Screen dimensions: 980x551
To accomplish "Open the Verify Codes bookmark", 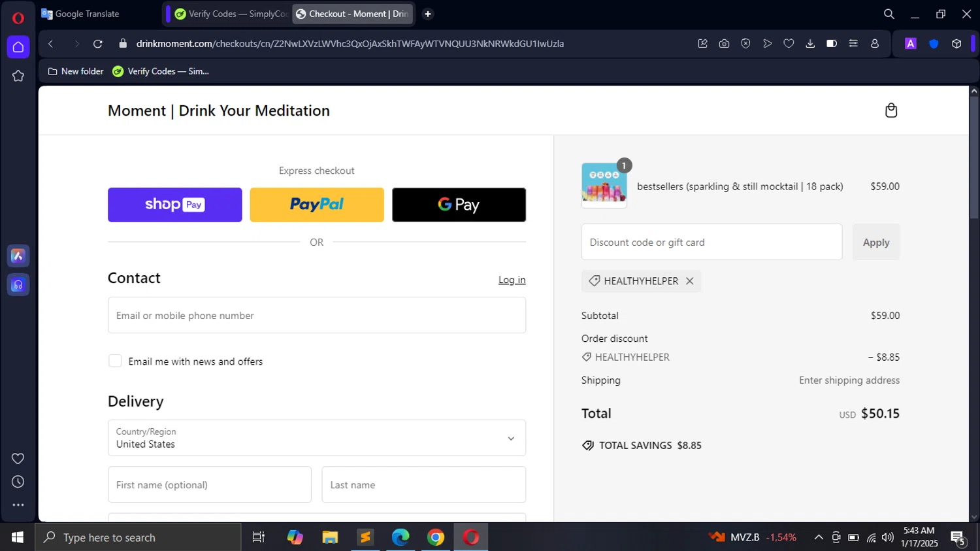I will 161,71.
